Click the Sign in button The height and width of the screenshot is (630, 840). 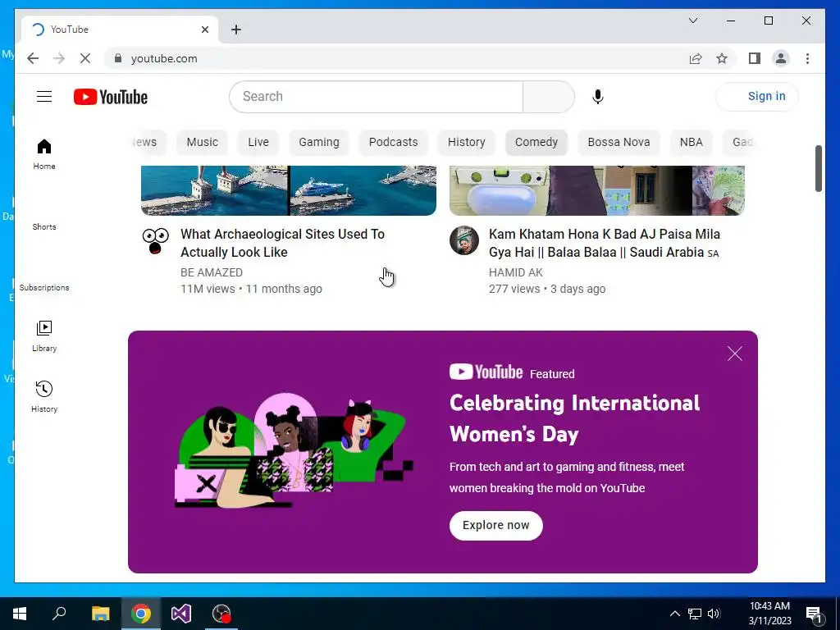coord(757,97)
